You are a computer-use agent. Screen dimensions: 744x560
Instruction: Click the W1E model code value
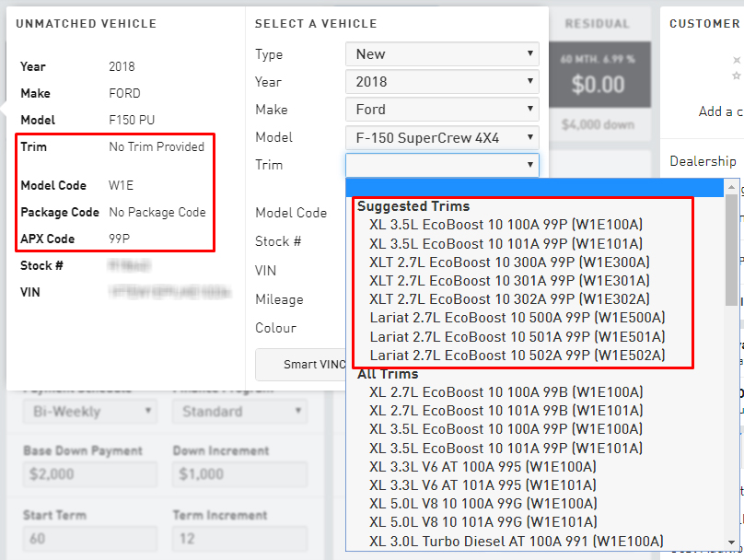click(x=121, y=185)
